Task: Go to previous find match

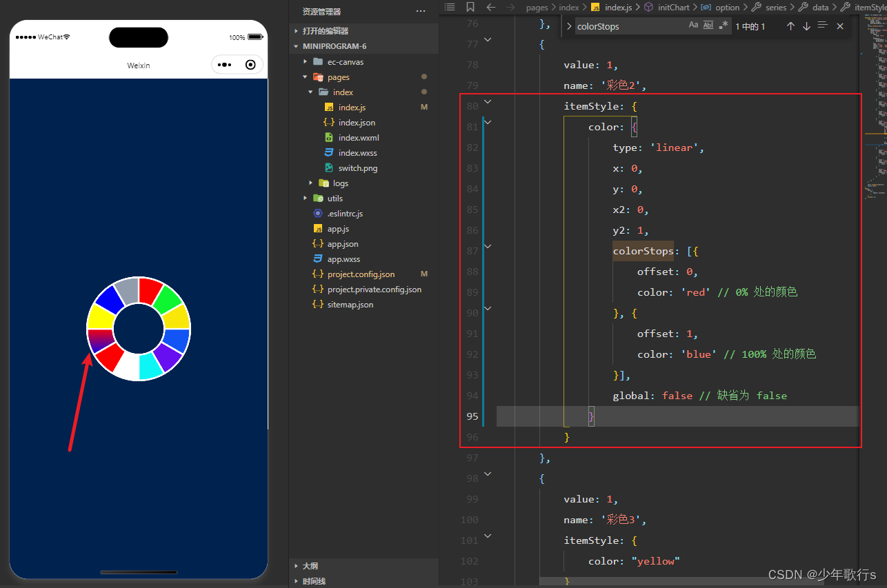Action: (x=790, y=26)
